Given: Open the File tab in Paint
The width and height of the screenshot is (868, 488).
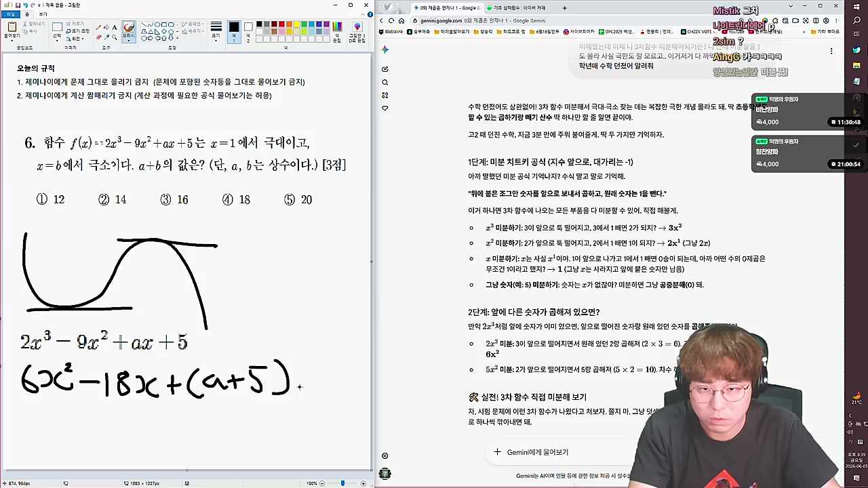Looking at the screenshot, I should click(10, 14).
